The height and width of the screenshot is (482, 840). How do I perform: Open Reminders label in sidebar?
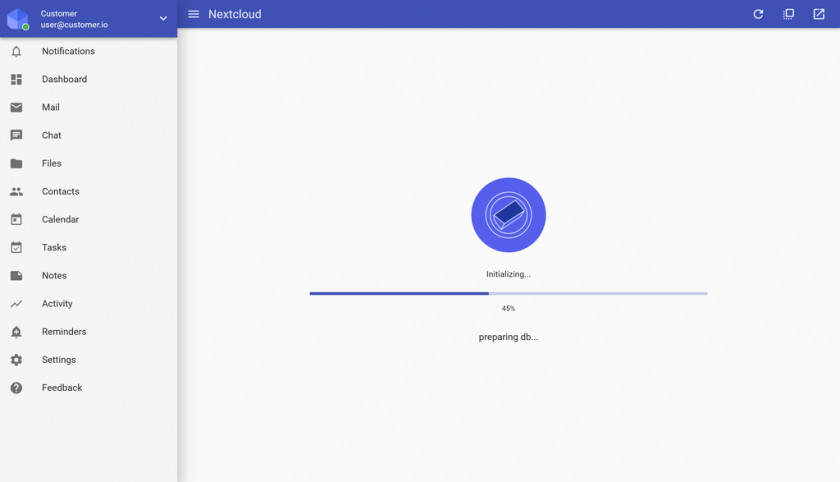tap(64, 332)
